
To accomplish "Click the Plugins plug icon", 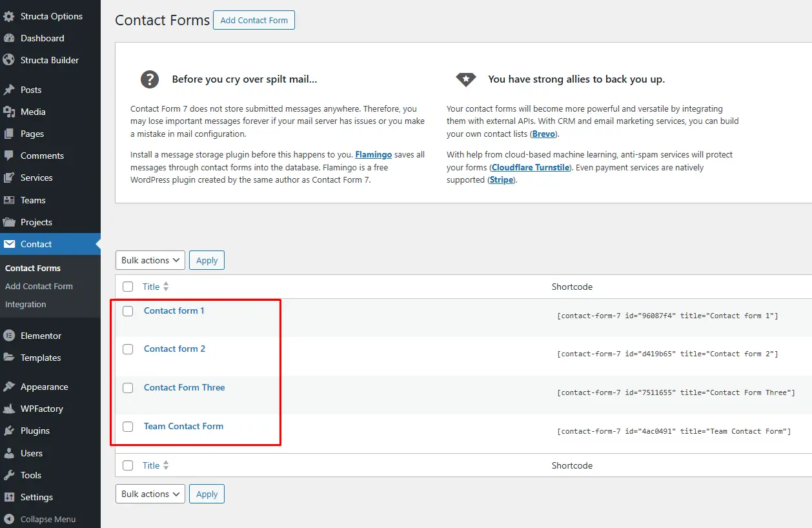I will [9, 431].
